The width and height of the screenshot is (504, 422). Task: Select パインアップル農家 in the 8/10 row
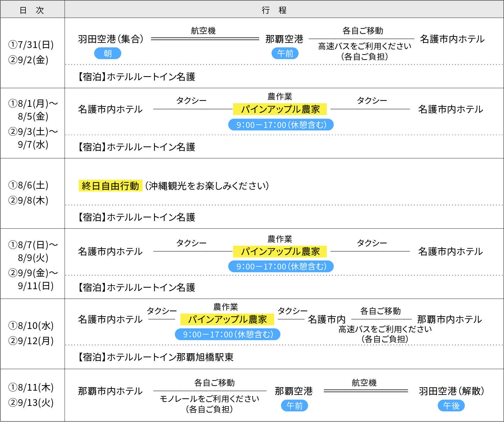tap(227, 319)
